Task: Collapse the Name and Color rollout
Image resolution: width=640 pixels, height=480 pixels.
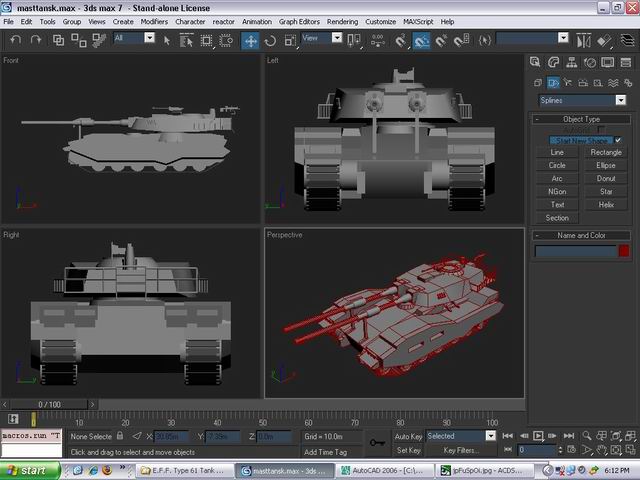Action: (x=581, y=235)
